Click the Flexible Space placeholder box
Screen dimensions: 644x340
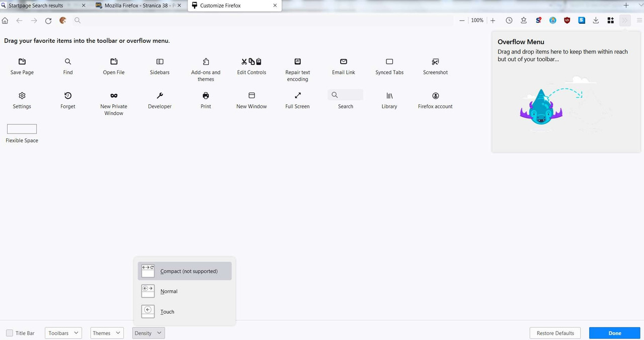(22, 129)
